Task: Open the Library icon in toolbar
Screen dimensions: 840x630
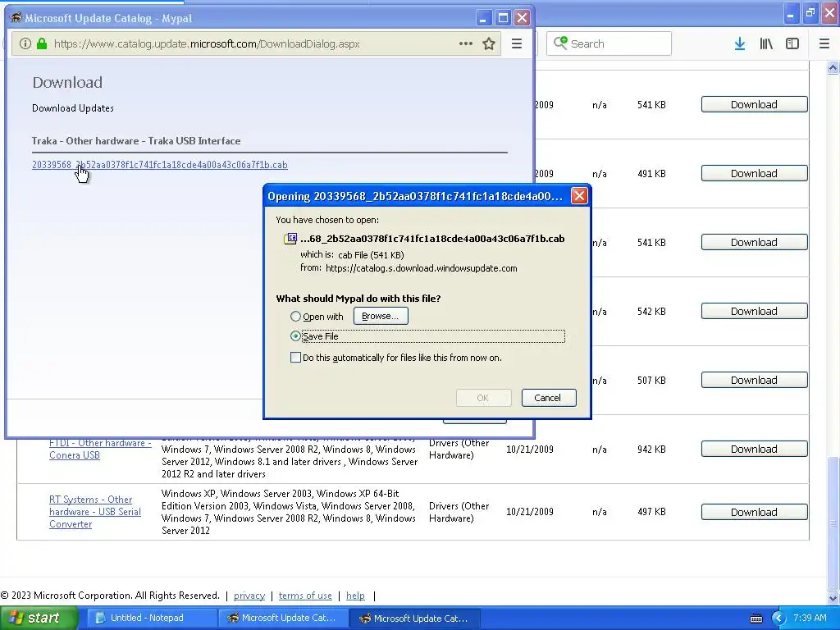Action: tap(766, 44)
